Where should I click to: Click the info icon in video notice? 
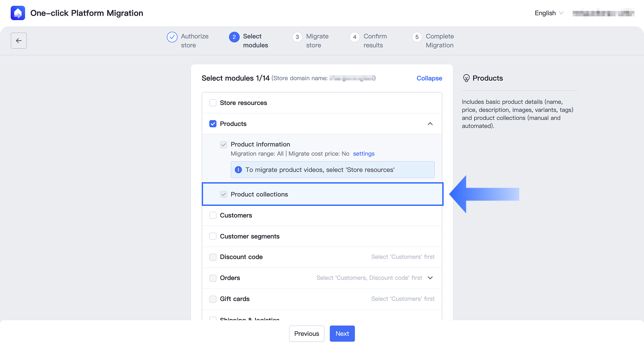pyautogui.click(x=238, y=170)
